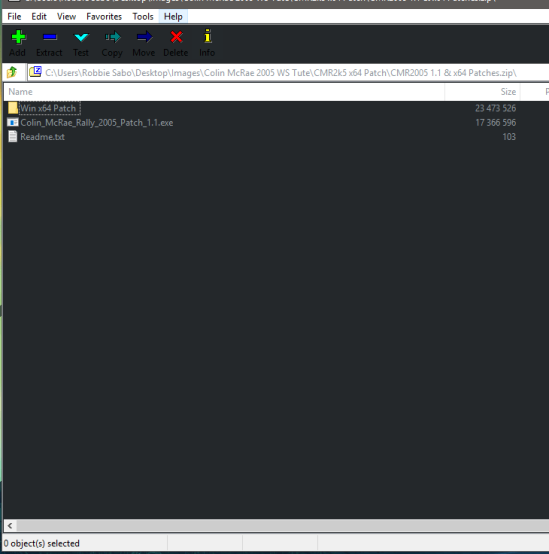This screenshot has height=554, width=549.
Task: Go up one folder level icon
Action: [x=12, y=72]
